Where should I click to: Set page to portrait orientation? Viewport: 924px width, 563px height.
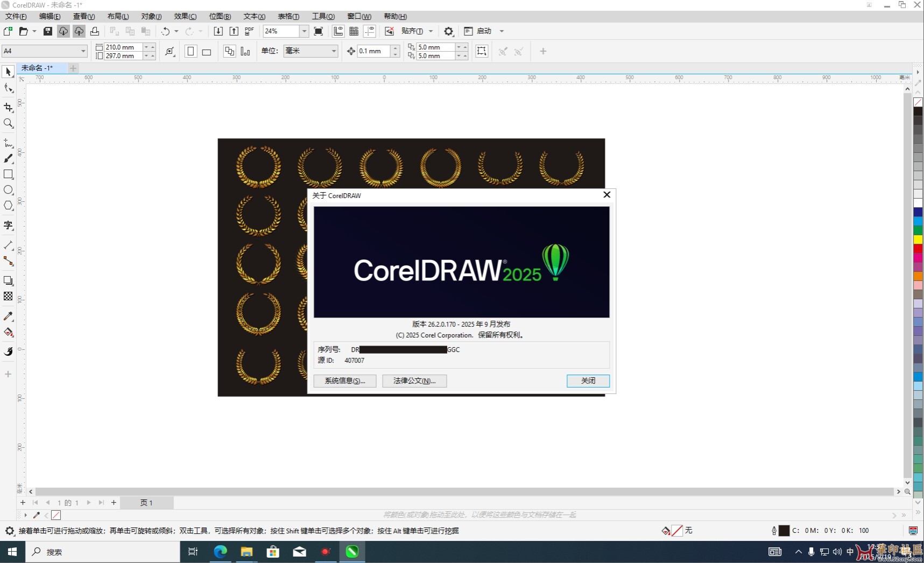click(191, 51)
